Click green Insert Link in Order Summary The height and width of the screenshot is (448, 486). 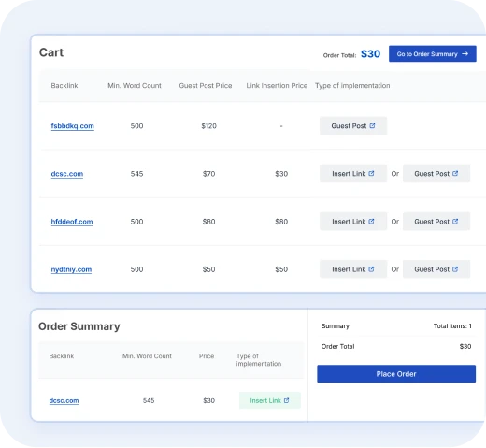(x=270, y=400)
